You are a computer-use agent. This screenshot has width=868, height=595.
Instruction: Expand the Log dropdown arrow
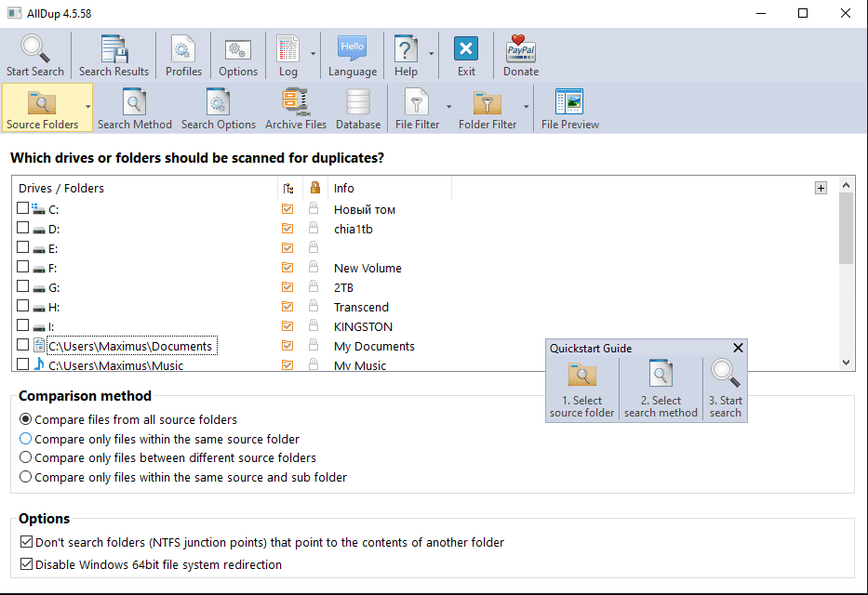coord(313,54)
